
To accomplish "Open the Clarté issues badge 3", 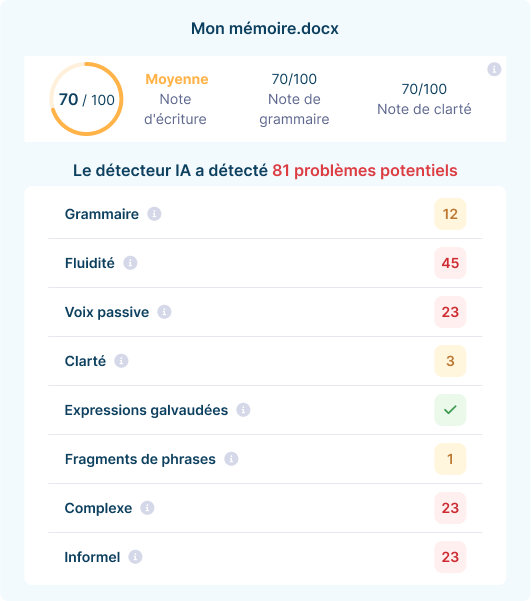I will (x=450, y=361).
